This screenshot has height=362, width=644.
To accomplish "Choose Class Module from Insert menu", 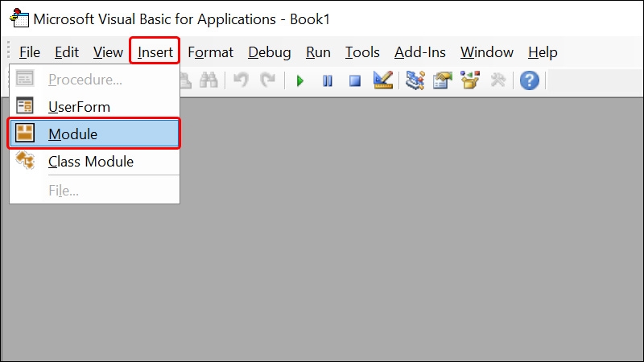I will [x=94, y=162].
